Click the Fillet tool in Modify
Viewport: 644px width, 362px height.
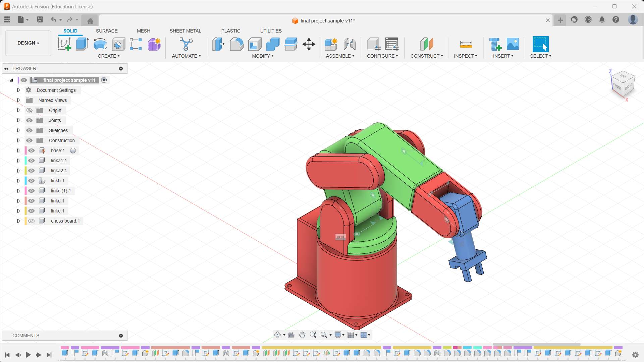click(x=236, y=44)
